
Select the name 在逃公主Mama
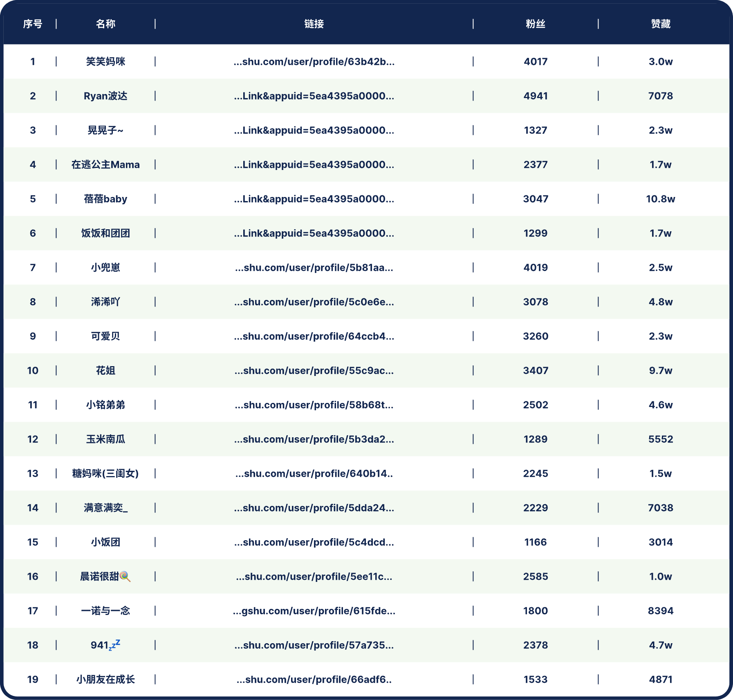click(x=105, y=165)
